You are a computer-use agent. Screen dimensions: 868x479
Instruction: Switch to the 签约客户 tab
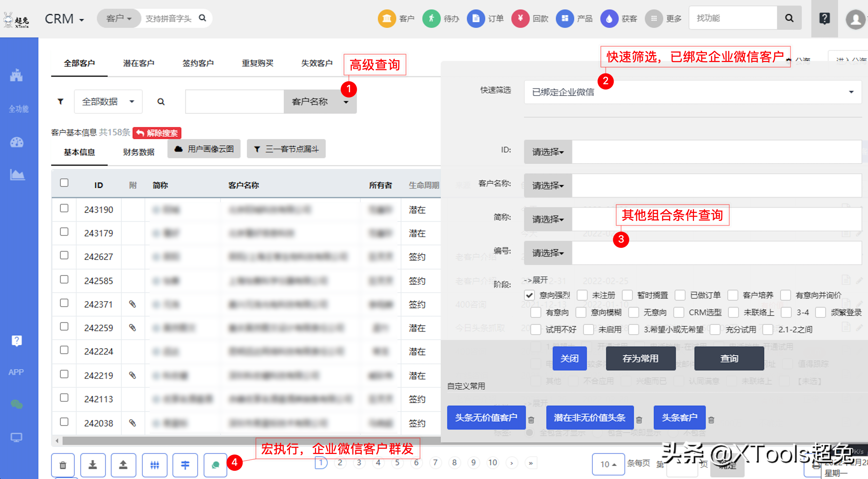click(x=198, y=63)
